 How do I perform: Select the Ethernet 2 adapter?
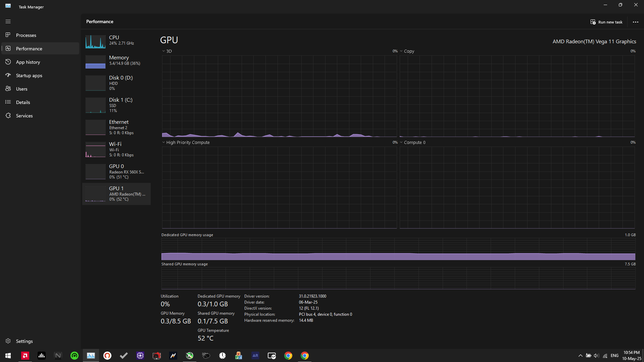point(116,127)
